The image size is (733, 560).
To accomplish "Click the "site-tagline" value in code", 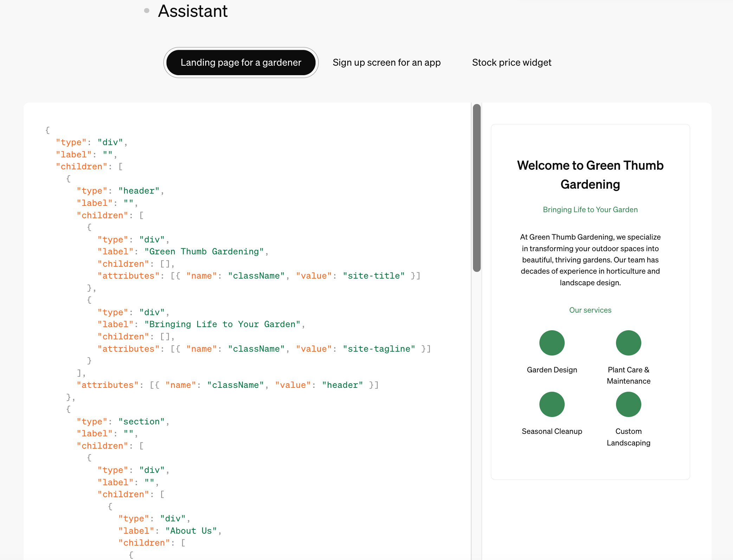I will click(x=379, y=349).
